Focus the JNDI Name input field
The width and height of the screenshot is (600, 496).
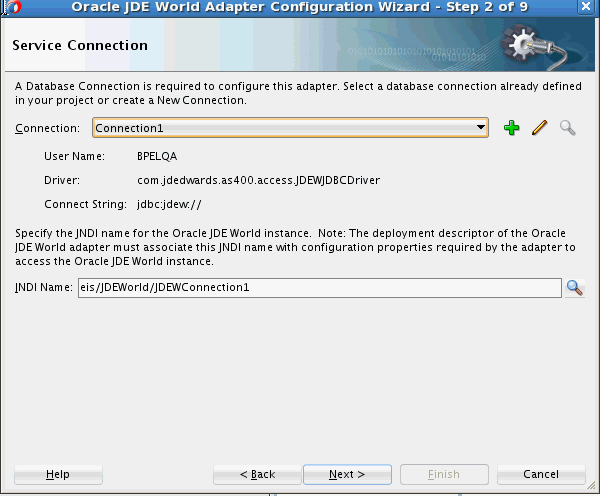point(320,288)
